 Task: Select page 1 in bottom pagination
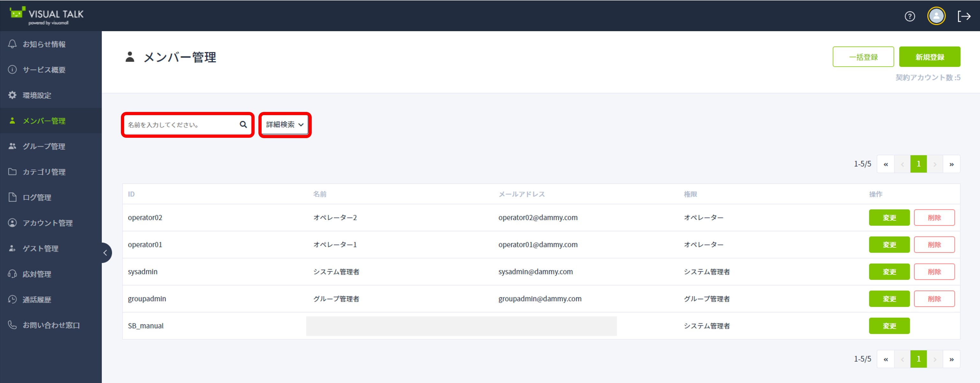pyautogui.click(x=918, y=359)
